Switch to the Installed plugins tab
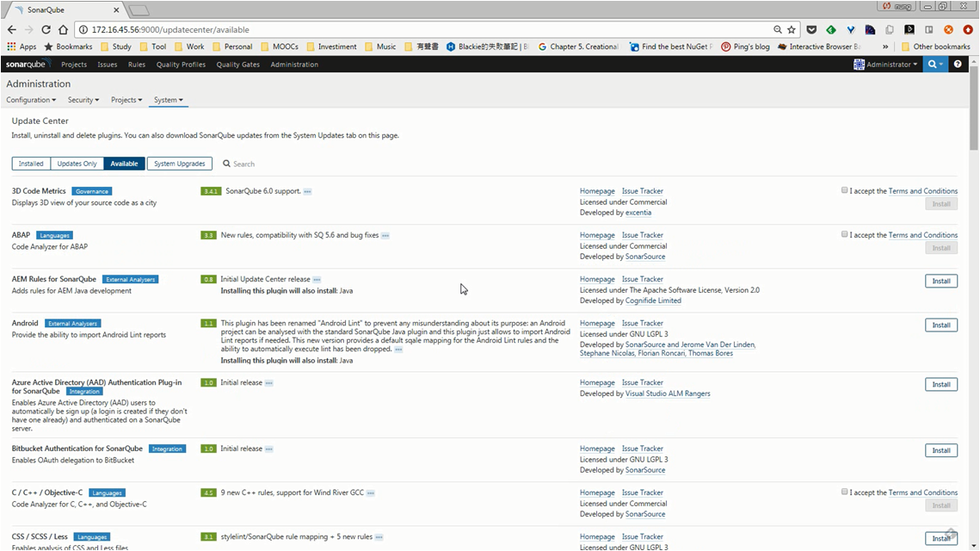 tap(31, 164)
